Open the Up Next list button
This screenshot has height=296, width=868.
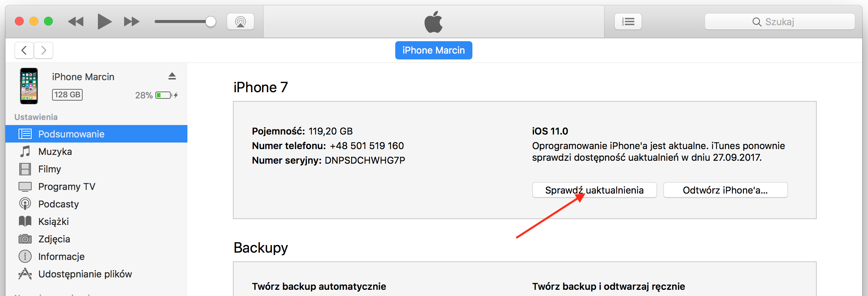click(628, 22)
